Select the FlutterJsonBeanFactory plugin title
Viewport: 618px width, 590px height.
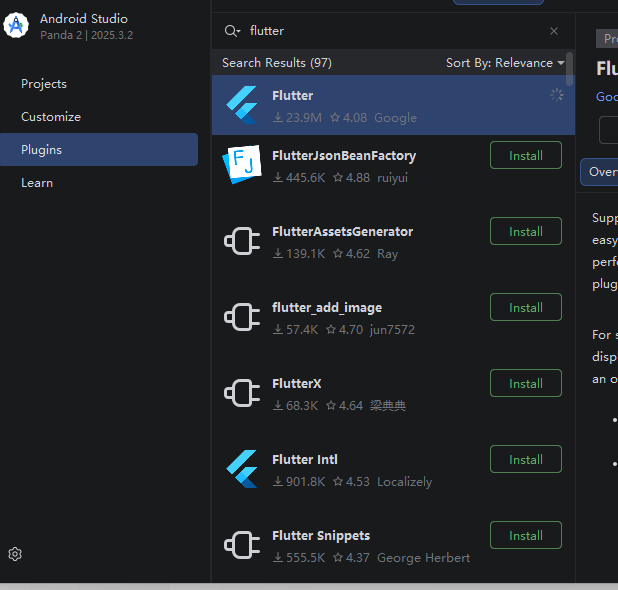(x=344, y=156)
